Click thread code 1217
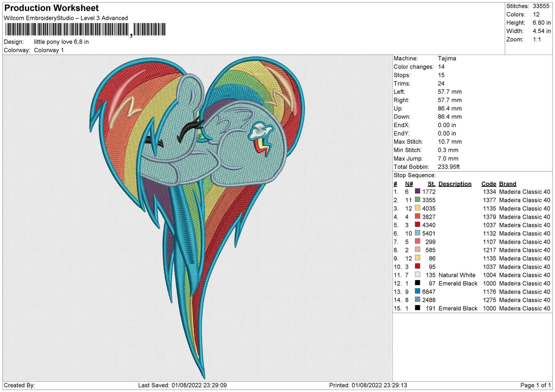Screen dimensions: 555x392 point(489,250)
